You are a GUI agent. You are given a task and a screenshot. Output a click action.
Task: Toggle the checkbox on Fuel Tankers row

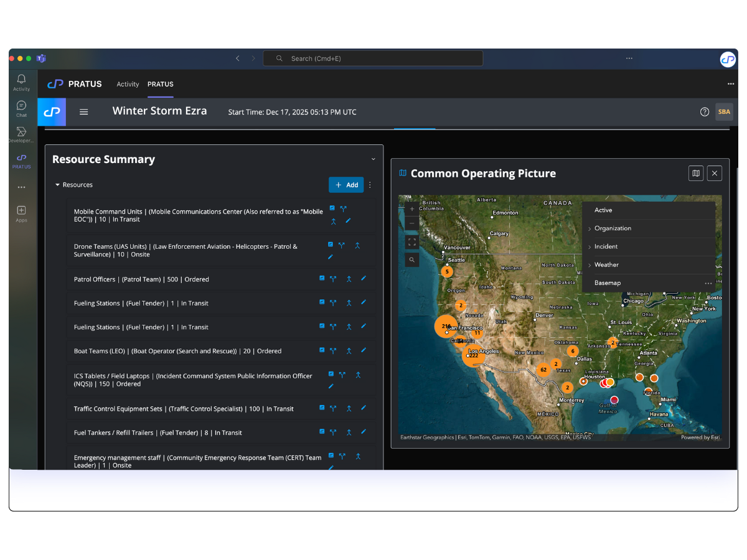coord(322,432)
